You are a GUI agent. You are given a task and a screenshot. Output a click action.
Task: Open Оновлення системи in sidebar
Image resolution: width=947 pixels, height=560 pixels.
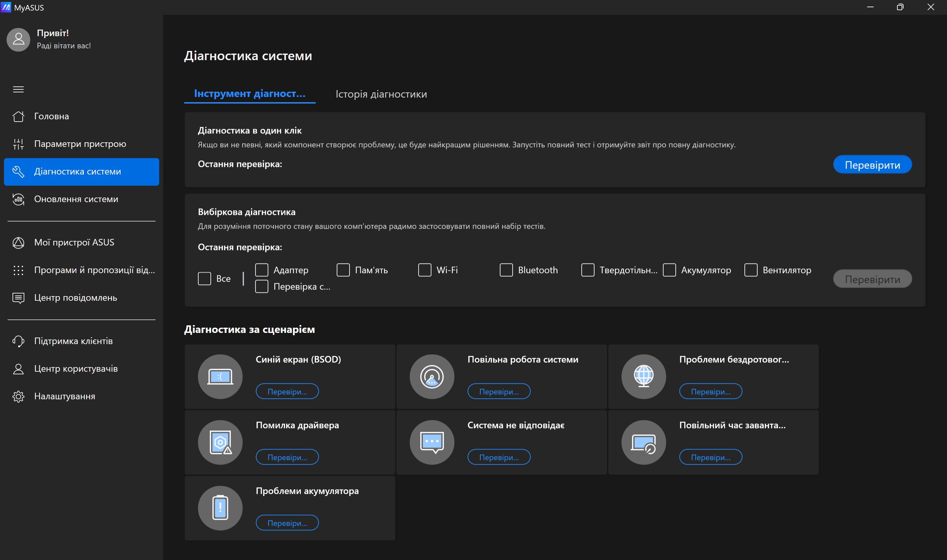[76, 199]
